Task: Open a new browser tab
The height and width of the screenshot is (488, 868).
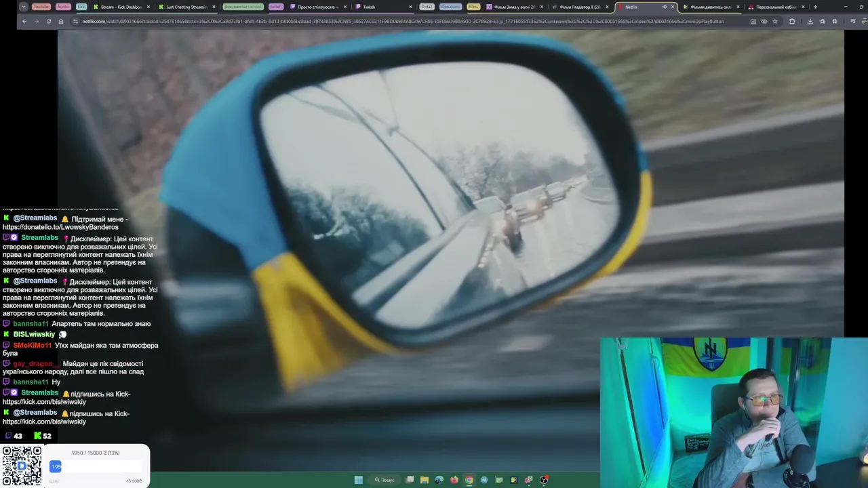Action: click(815, 7)
